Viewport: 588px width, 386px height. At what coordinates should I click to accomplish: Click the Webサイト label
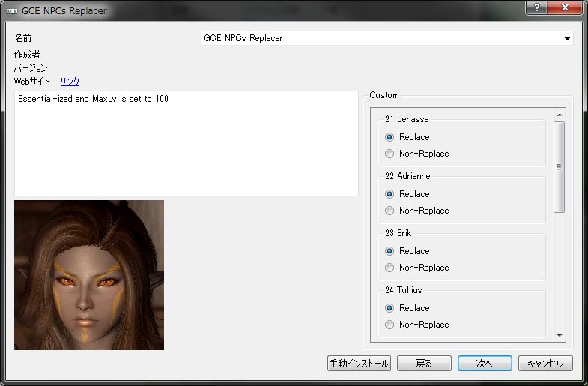pyautogui.click(x=32, y=82)
